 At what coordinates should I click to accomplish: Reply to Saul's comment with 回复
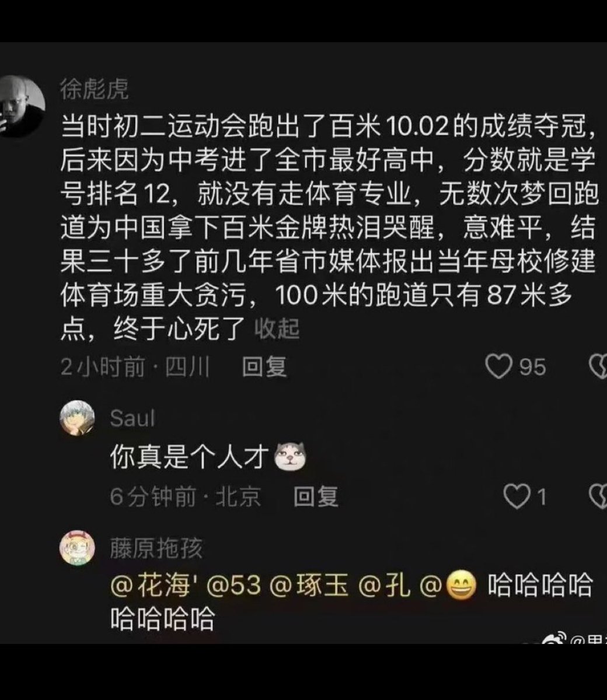tap(316, 496)
